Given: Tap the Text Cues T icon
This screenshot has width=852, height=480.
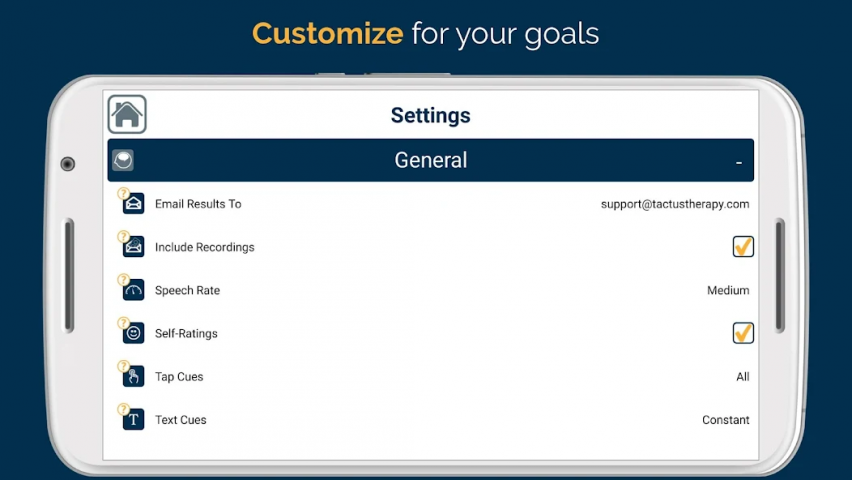Looking at the screenshot, I should coord(134,420).
